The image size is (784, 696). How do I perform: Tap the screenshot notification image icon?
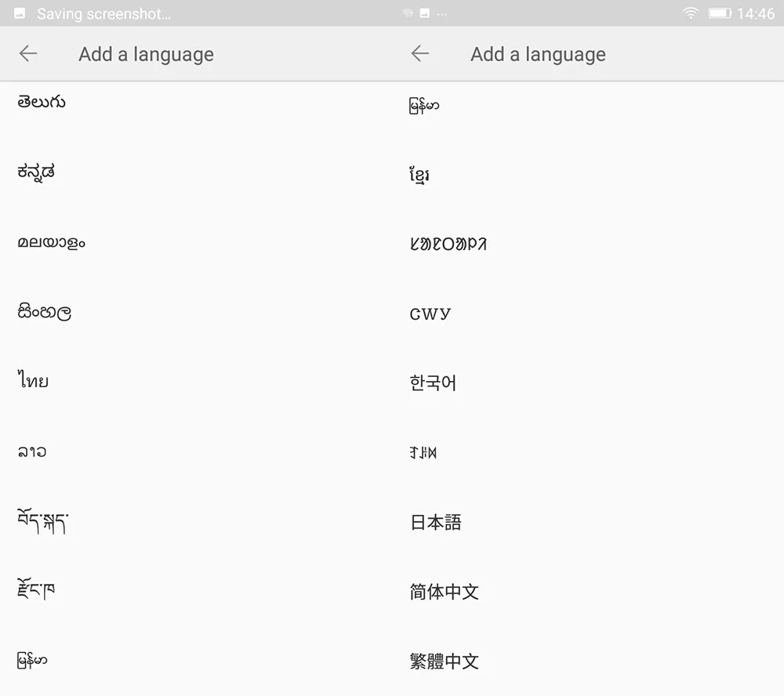point(20,13)
